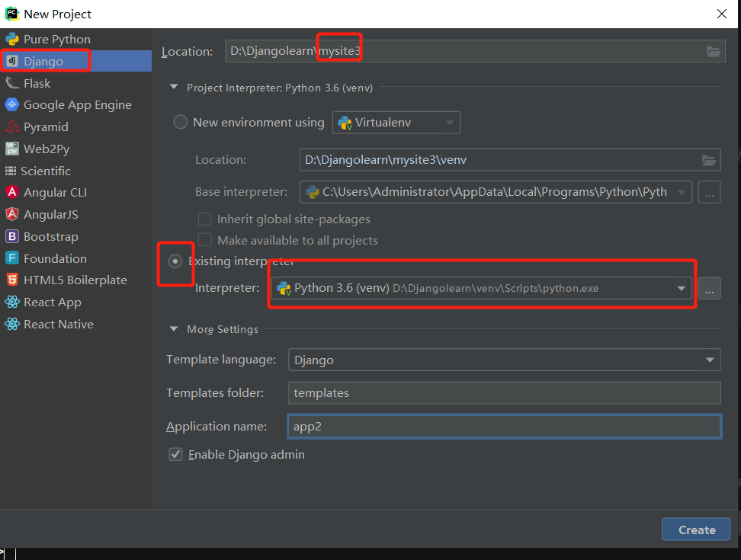Select the Foundation F icon

tap(12, 258)
